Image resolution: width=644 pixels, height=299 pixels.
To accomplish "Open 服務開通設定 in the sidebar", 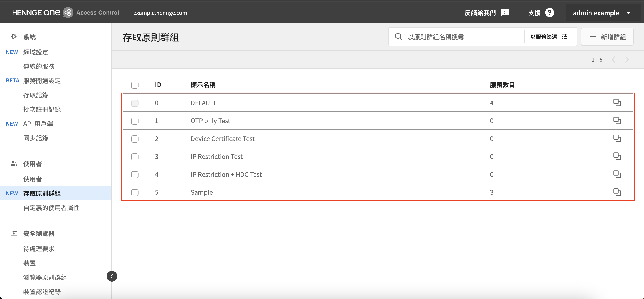I will [42, 81].
